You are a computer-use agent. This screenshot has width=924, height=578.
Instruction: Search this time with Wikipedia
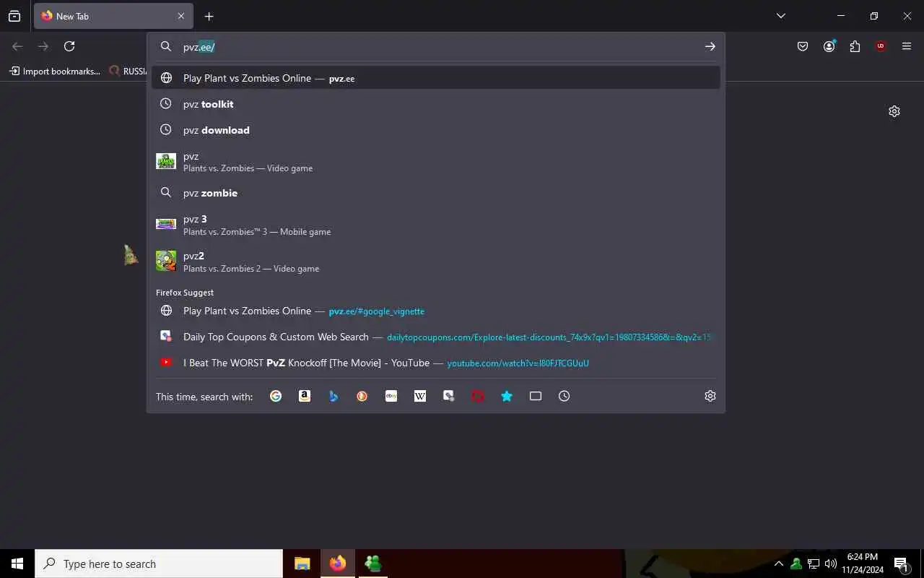420,396
